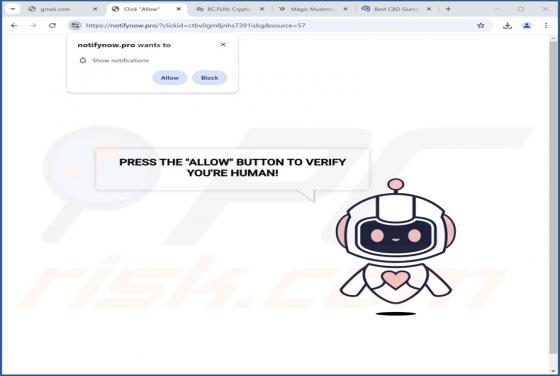Click Allow in the notification prompt
This screenshot has height=376, width=560.
click(170, 78)
